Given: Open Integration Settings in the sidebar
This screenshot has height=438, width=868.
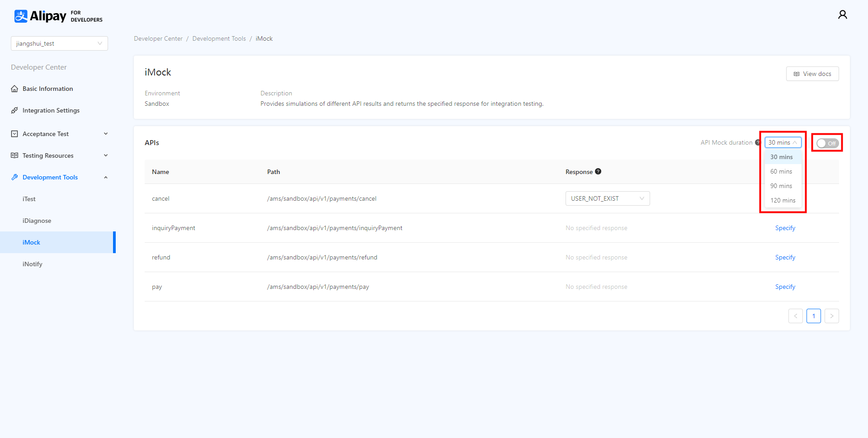Looking at the screenshot, I should click(51, 110).
